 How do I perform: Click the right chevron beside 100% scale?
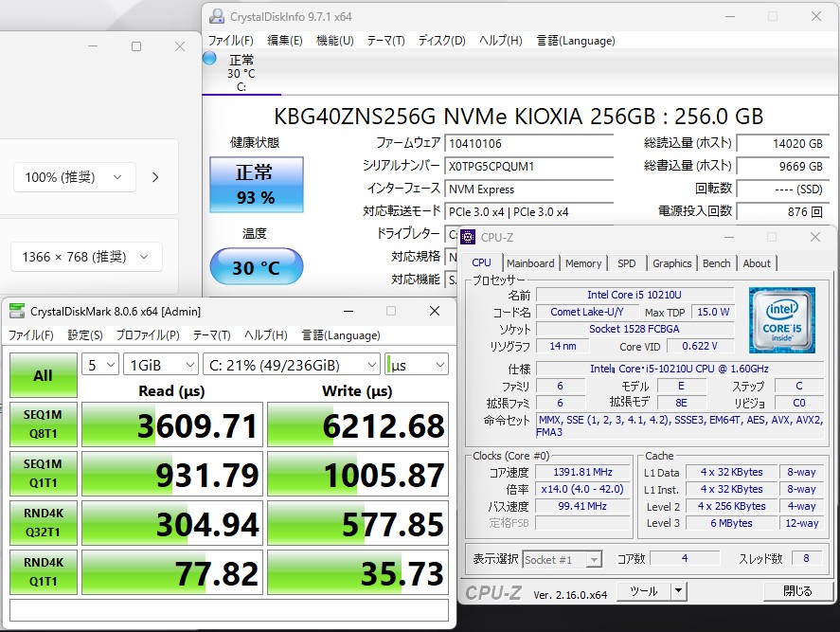(155, 177)
